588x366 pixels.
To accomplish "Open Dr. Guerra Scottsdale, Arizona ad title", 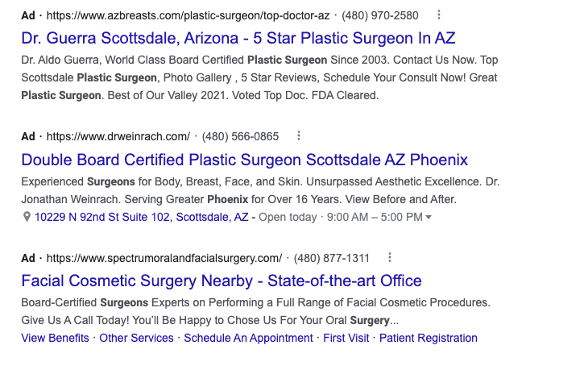I will (x=238, y=38).
